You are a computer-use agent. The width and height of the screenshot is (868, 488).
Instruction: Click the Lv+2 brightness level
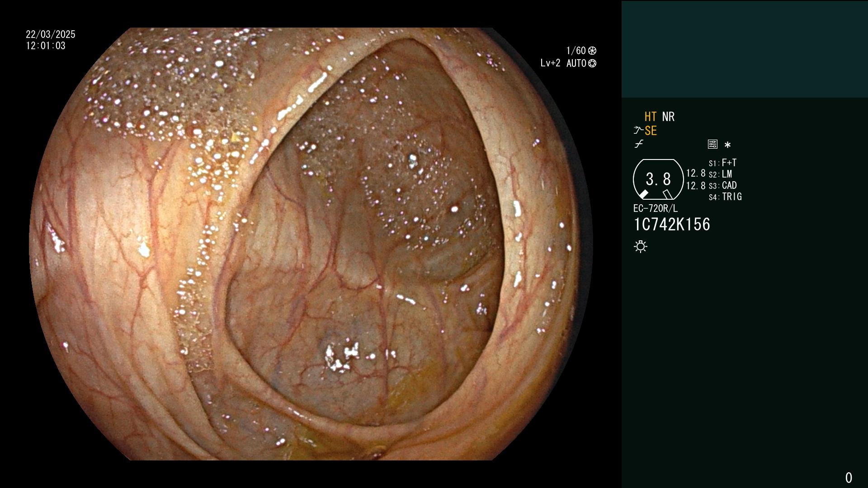click(x=550, y=63)
